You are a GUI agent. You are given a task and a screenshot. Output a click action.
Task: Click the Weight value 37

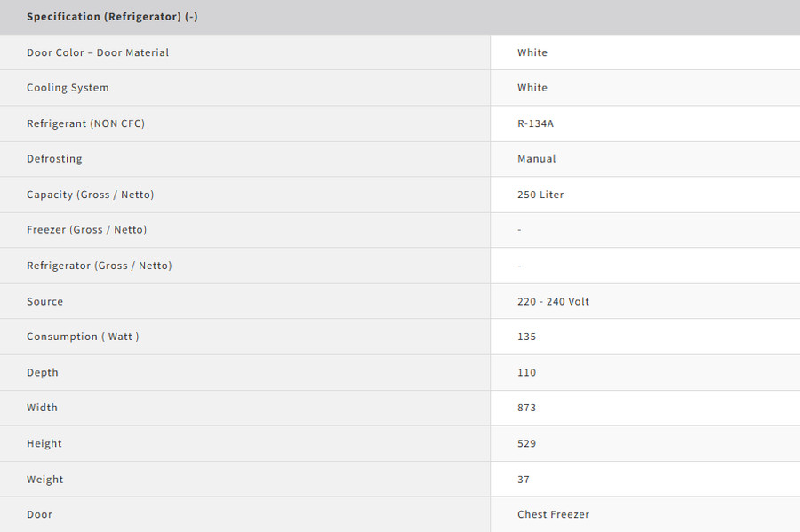click(x=524, y=479)
